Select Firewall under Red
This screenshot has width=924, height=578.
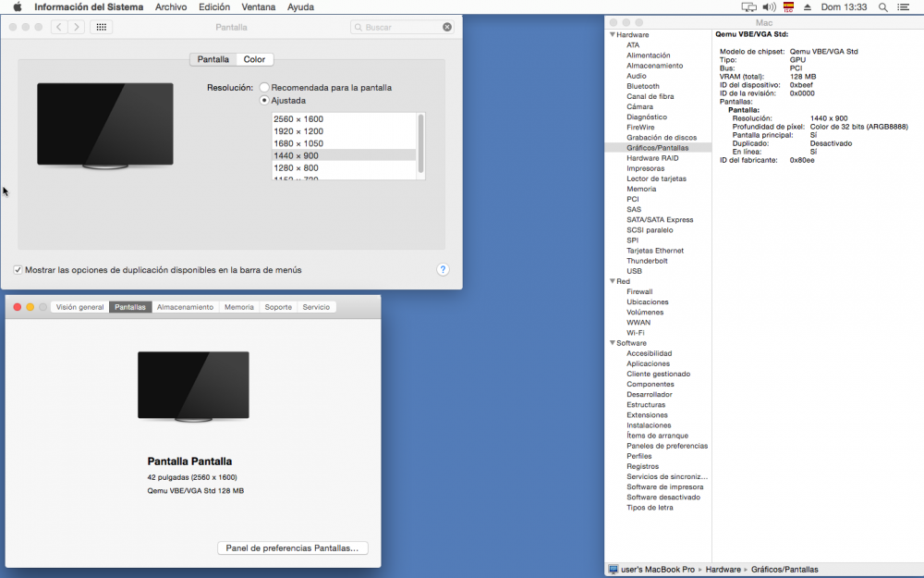click(639, 292)
